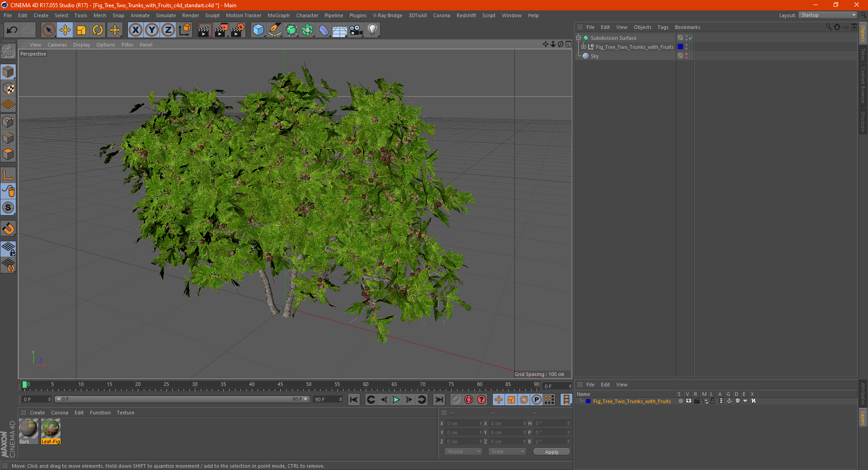Select the Live Selection tool
The width and height of the screenshot is (868, 470).
tap(48, 30)
